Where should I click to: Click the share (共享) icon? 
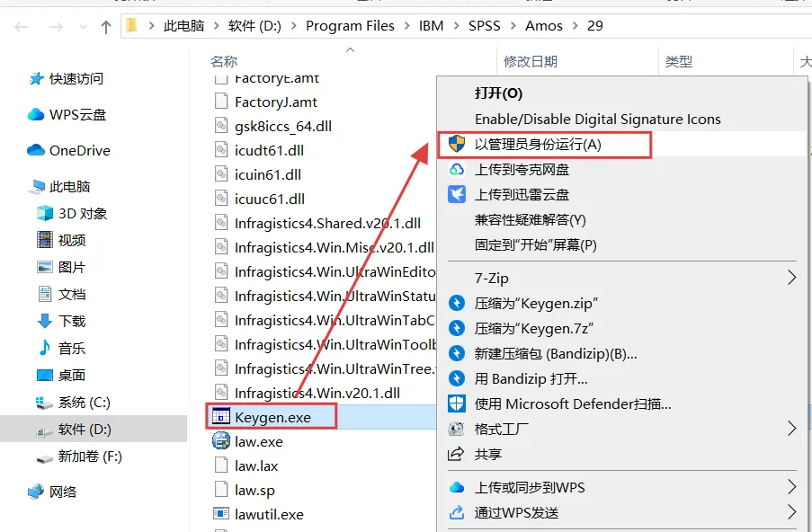click(x=456, y=454)
